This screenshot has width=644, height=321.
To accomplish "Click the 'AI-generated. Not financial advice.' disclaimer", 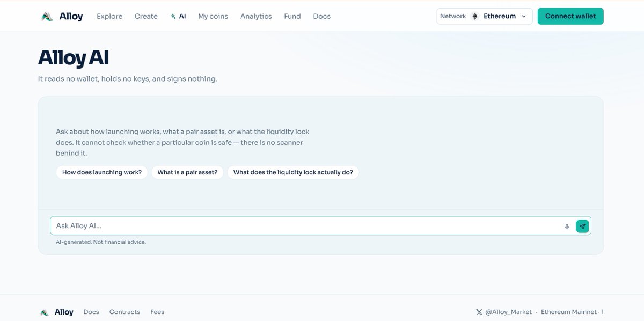I will click(101, 242).
